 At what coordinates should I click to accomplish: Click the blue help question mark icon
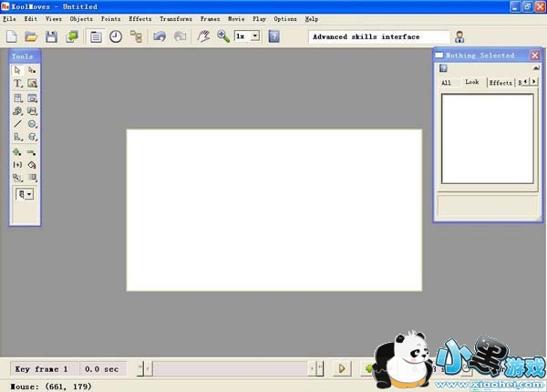click(273, 36)
